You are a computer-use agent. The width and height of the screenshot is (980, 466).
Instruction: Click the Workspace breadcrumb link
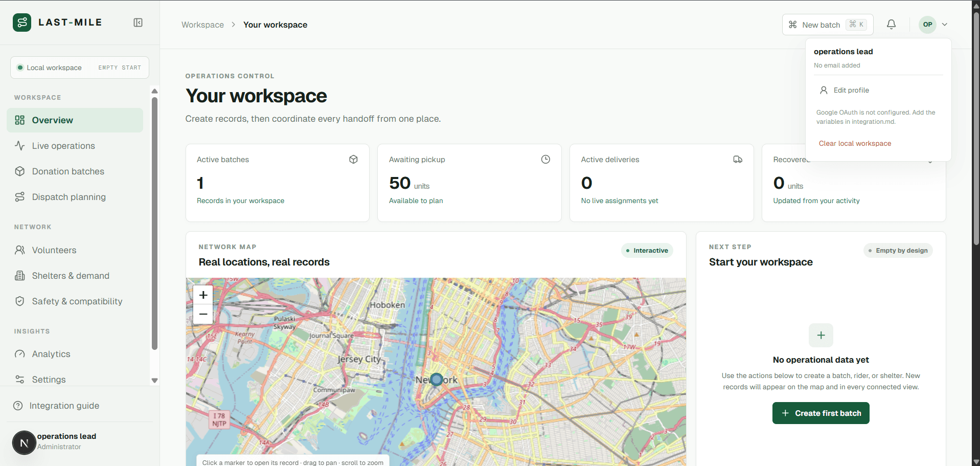202,25
